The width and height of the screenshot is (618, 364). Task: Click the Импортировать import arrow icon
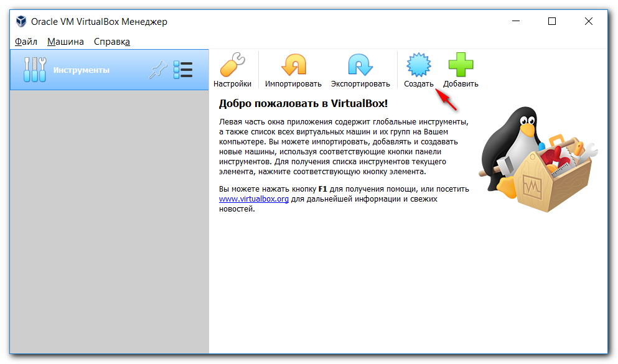tap(294, 65)
